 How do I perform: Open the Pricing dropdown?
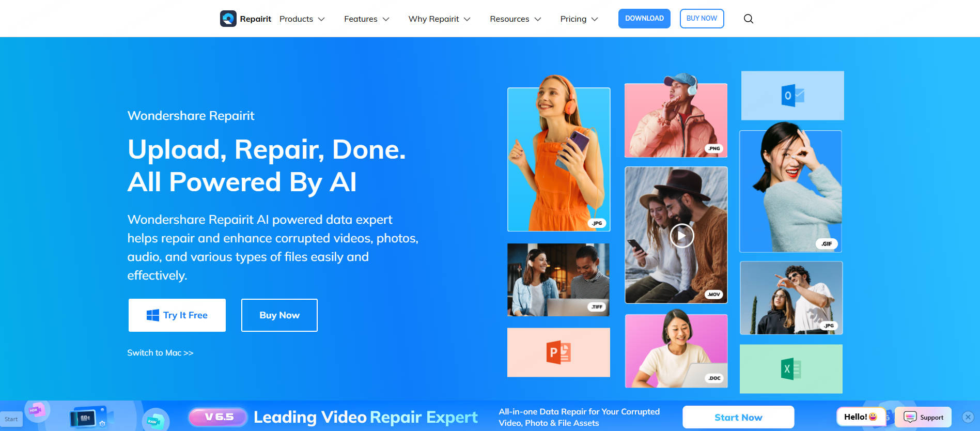coord(579,19)
